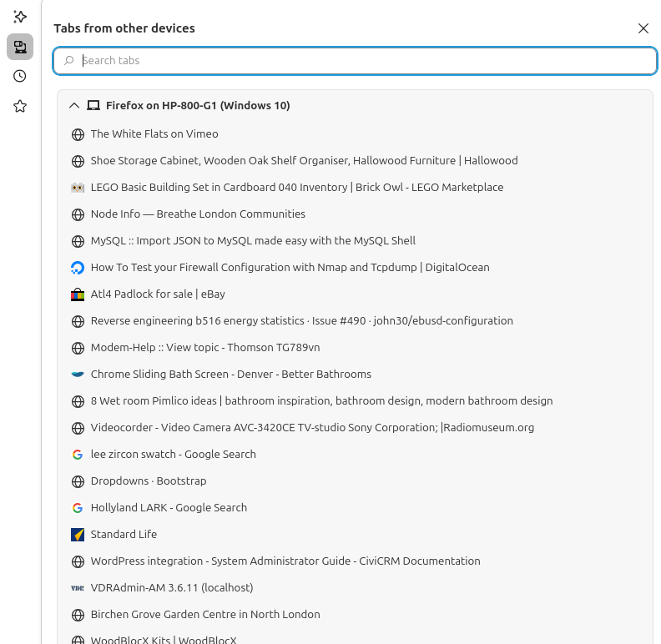Open Hollyland LARK Google Search tab

pos(169,508)
